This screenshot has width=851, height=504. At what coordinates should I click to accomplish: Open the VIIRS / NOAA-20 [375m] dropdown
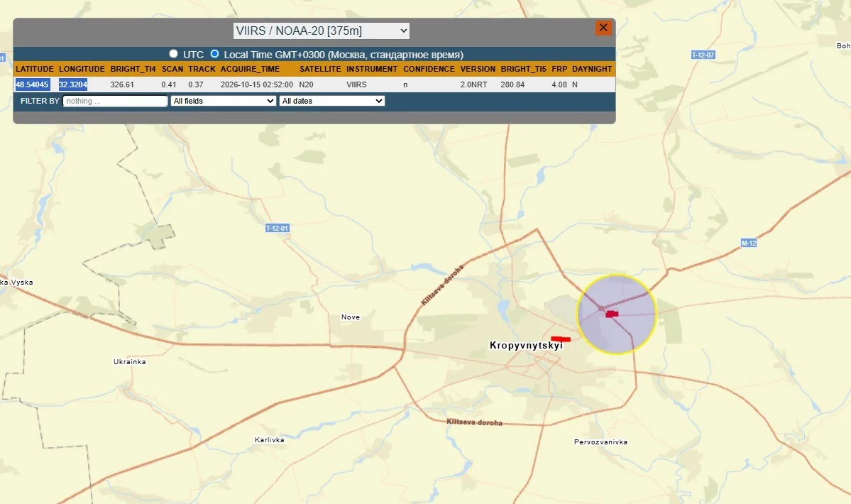point(322,31)
